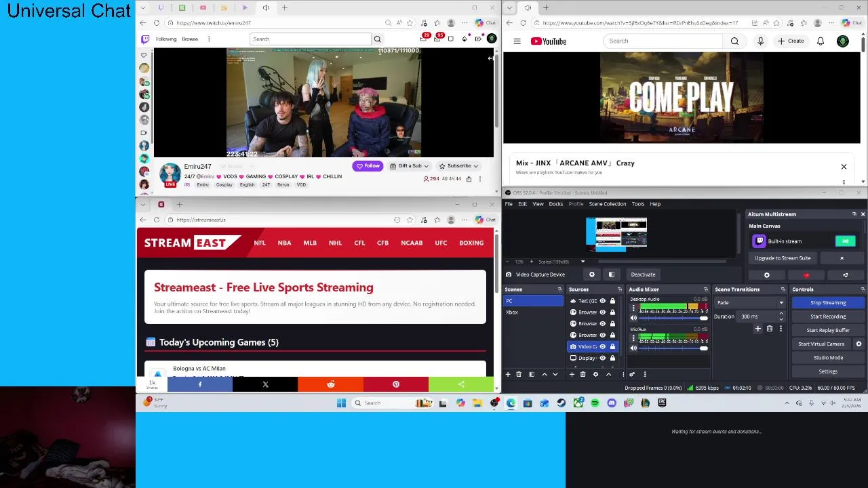Select UFC tab on Streameast
The height and width of the screenshot is (488, 868).
coord(441,243)
